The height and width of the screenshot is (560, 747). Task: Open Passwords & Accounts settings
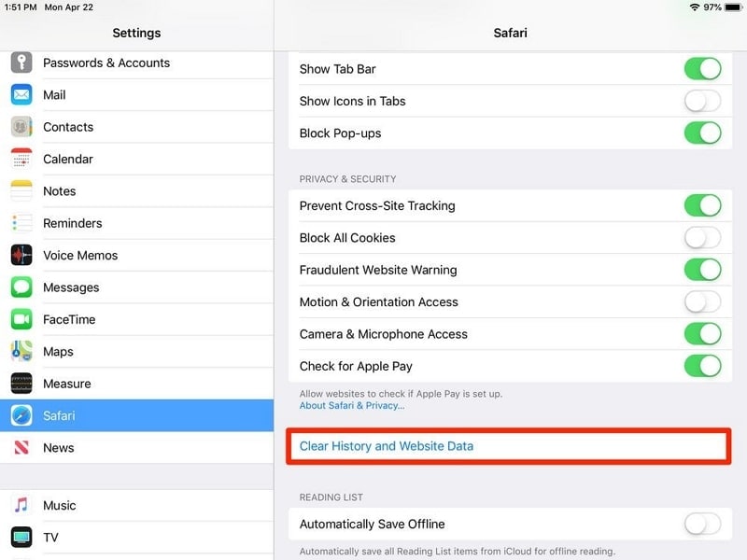coord(136,63)
